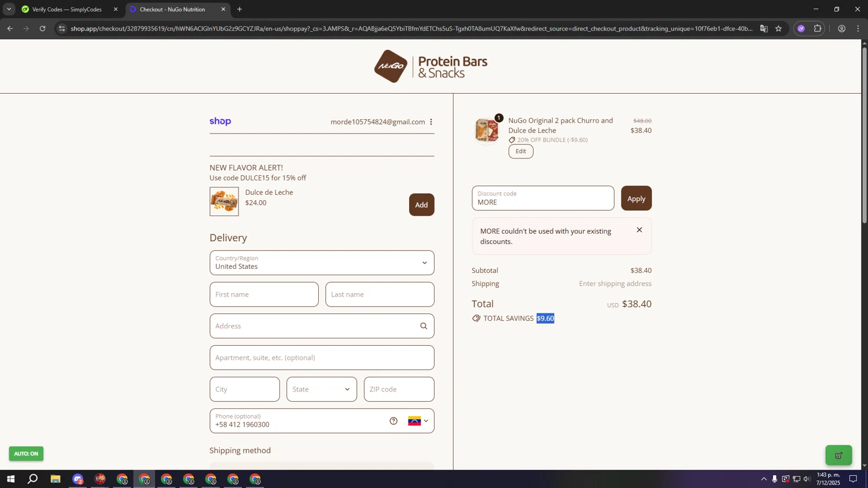Screen dimensions: 868x488
Task: Go back to previous page
Action: [x=10, y=28]
